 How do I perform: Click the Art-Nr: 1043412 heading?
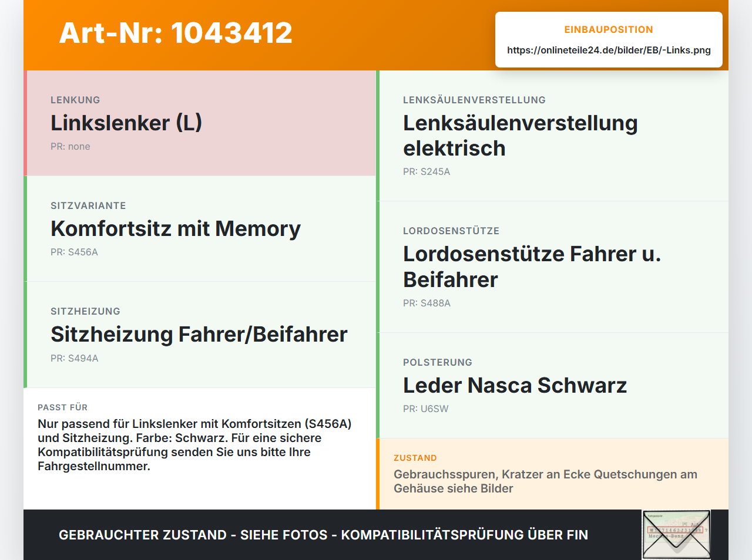click(176, 33)
